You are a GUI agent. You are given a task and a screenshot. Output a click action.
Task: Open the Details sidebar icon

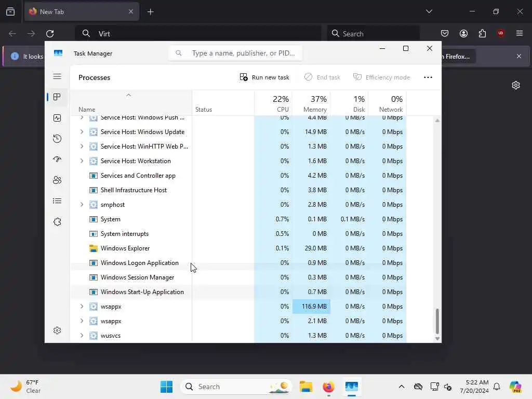[x=57, y=201]
